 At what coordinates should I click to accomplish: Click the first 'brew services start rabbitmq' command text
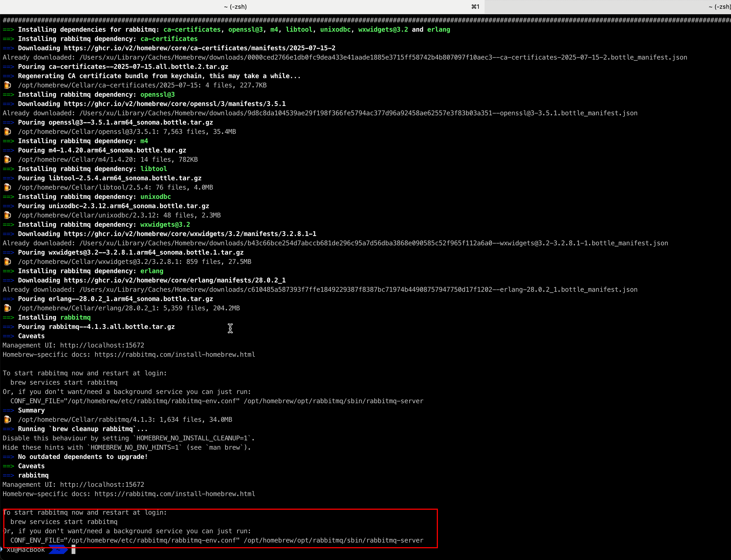point(64,383)
